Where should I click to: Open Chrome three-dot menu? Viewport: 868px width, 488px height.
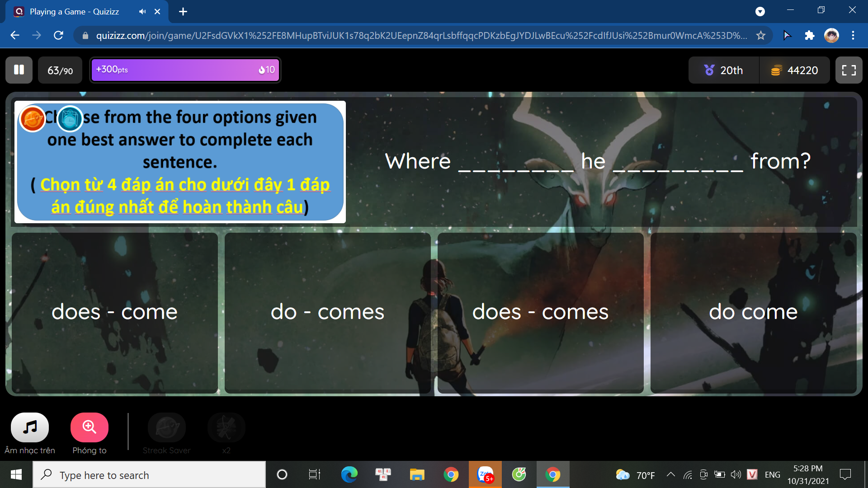[853, 35]
